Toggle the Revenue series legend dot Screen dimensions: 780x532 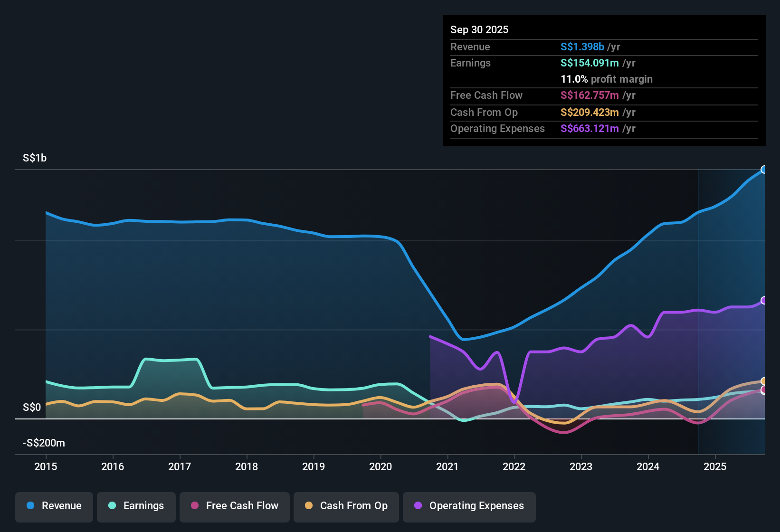30,506
